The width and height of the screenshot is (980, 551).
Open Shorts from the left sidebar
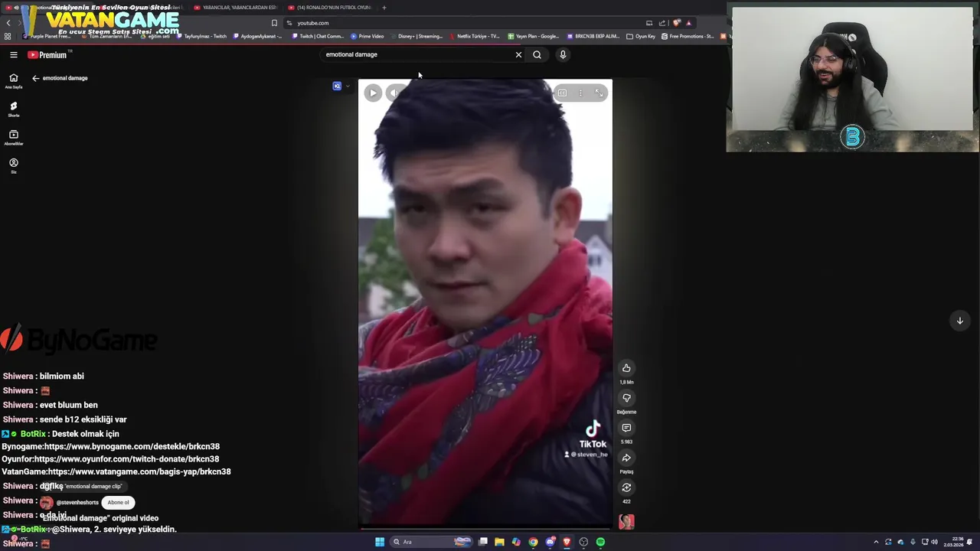(x=13, y=109)
